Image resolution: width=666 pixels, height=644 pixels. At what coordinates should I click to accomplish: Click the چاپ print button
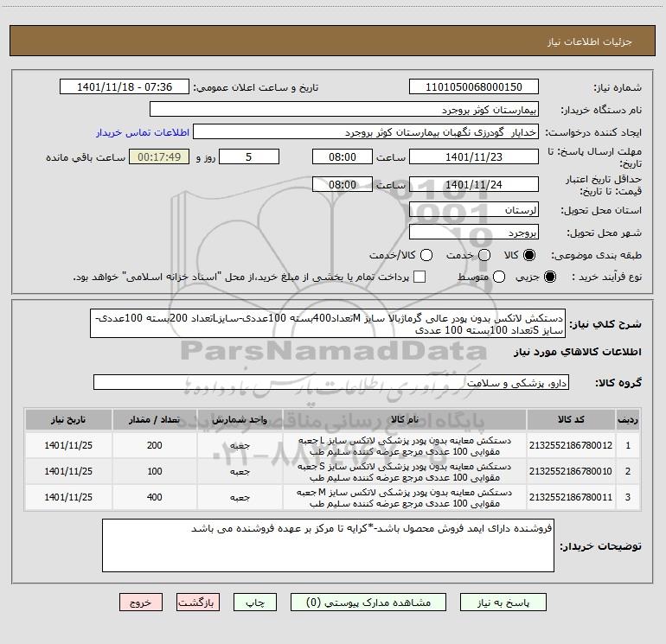pos(255,603)
